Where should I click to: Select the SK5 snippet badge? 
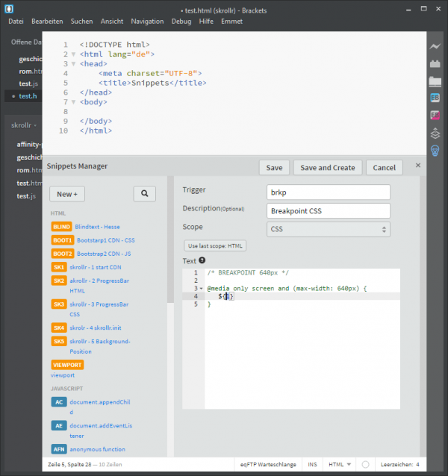pos(59,341)
